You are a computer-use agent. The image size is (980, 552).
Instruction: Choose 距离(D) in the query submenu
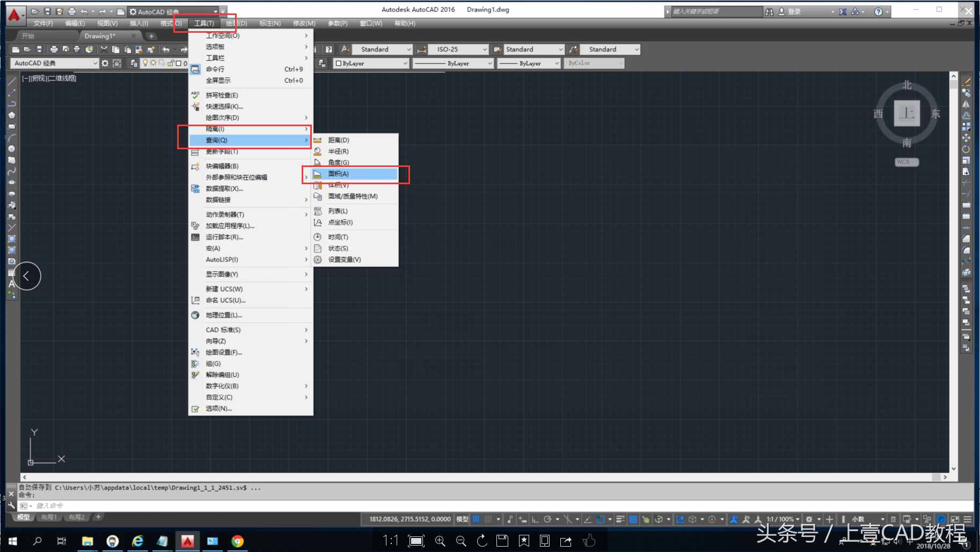click(355, 140)
